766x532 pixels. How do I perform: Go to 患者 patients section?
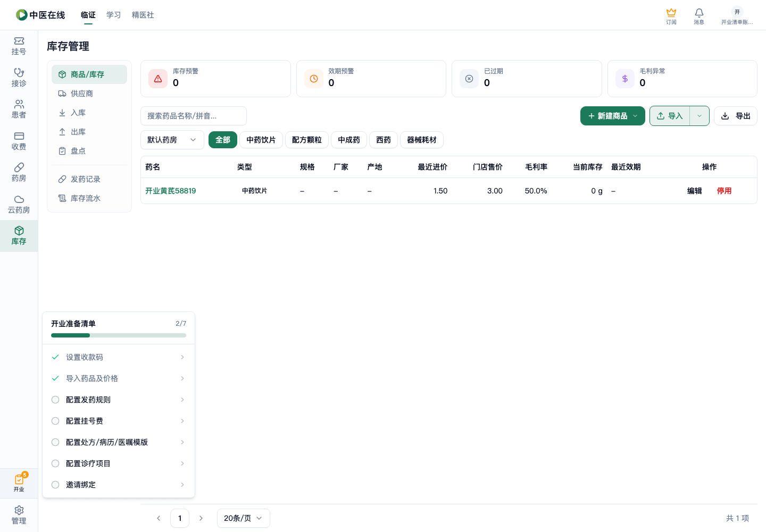[19, 109]
